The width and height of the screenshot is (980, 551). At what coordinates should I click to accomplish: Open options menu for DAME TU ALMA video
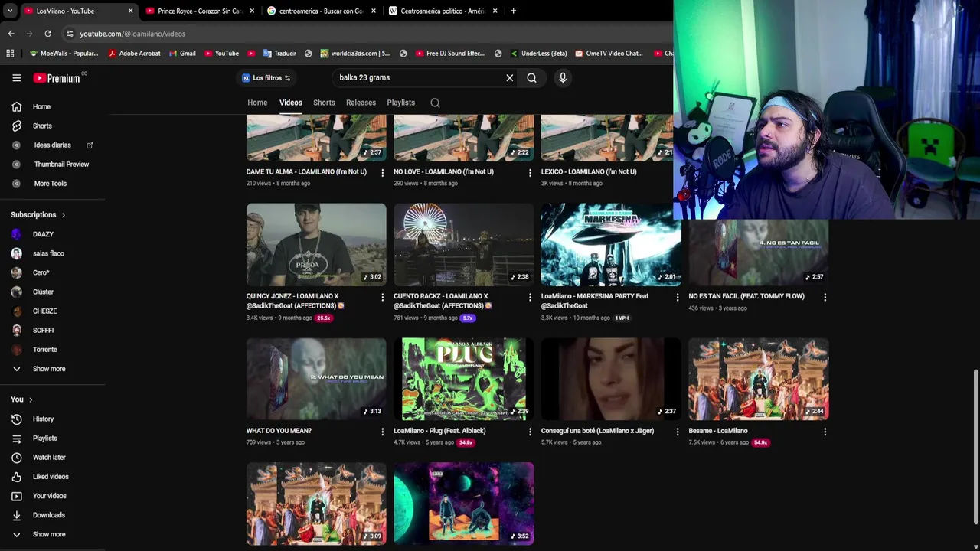point(382,172)
